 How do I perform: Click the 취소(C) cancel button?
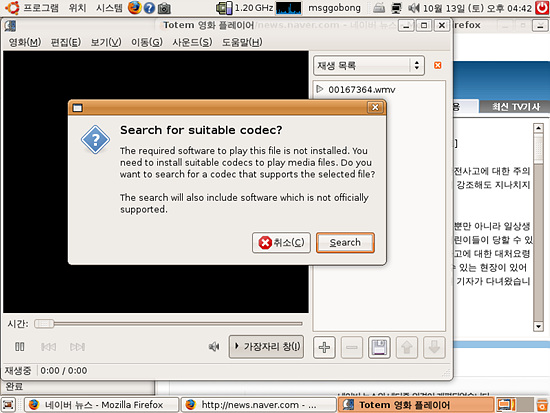point(281,242)
